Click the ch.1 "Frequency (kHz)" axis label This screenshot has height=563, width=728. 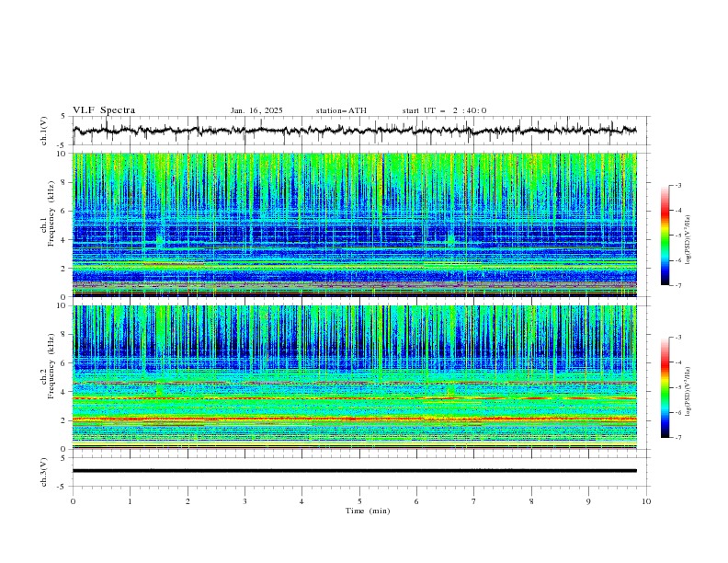pos(51,213)
